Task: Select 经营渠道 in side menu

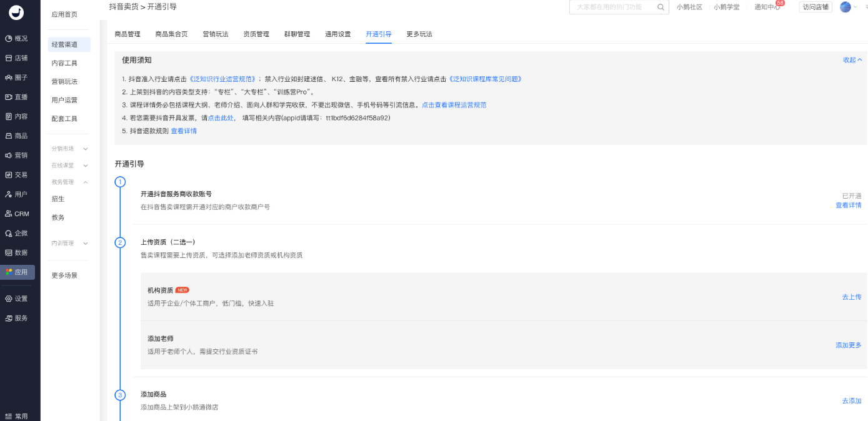Action: [69, 44]
